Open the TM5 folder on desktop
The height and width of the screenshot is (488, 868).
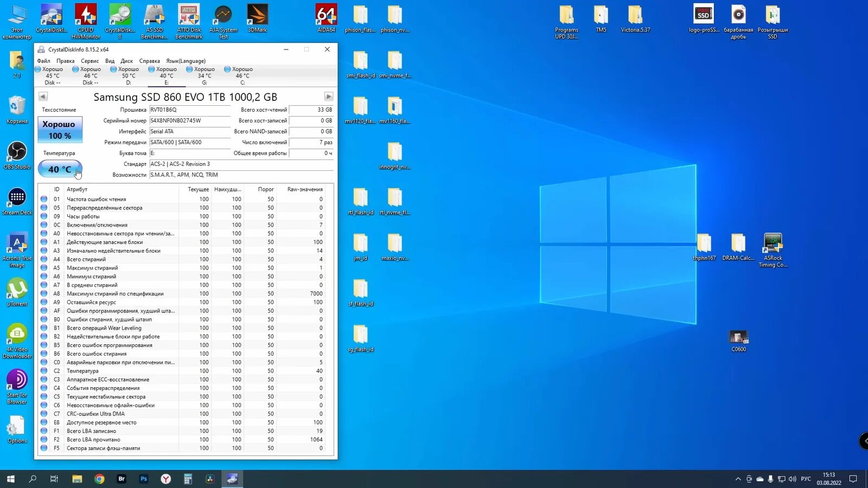tap(601, 19)
